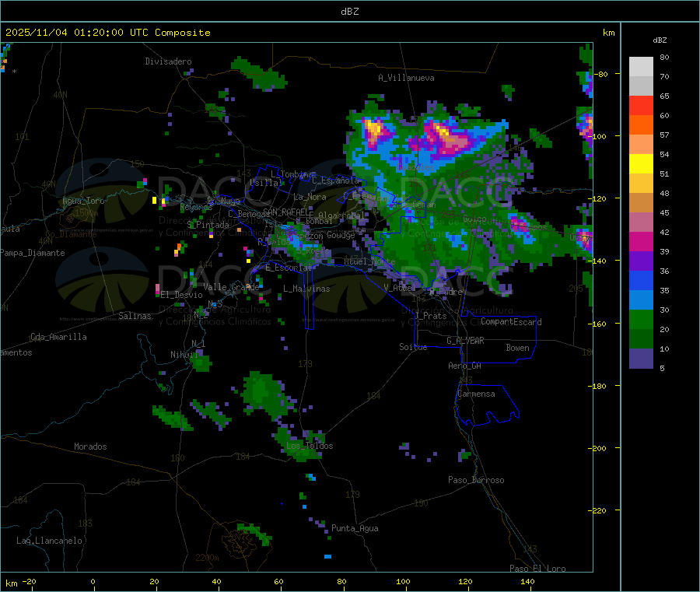
Task: Select the orange-red 60 dBZ legend swatch
Action: pyautogui.click(x=641, y=125)
